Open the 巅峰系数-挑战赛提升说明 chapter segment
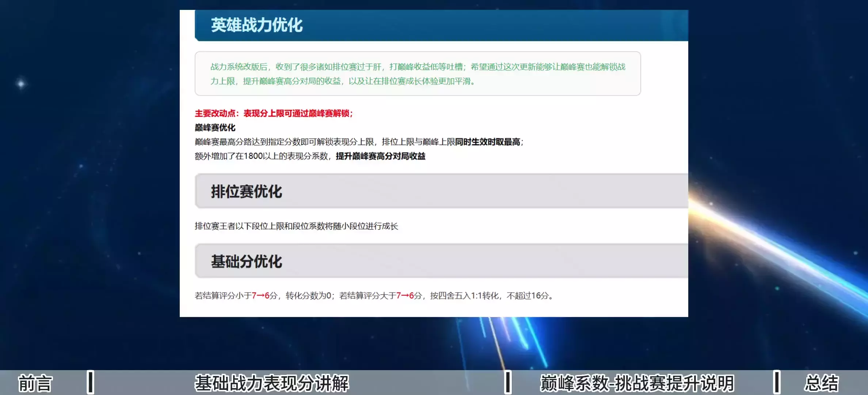This screenshot has width=868, height=395. pos(637,383)
